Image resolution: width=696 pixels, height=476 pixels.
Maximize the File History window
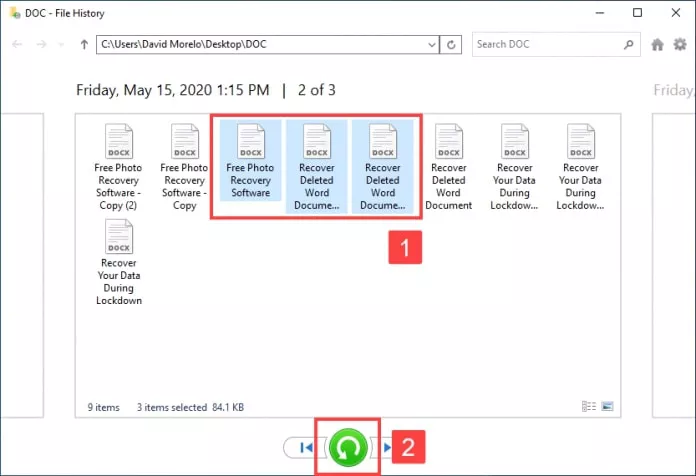637,13
